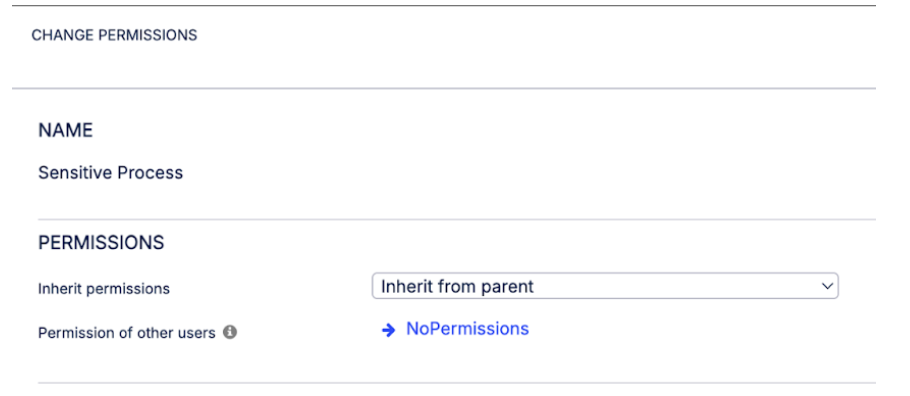Select the PERMISSIONS section heading
This screenshot has height=396, width=910.
[101, 242]
